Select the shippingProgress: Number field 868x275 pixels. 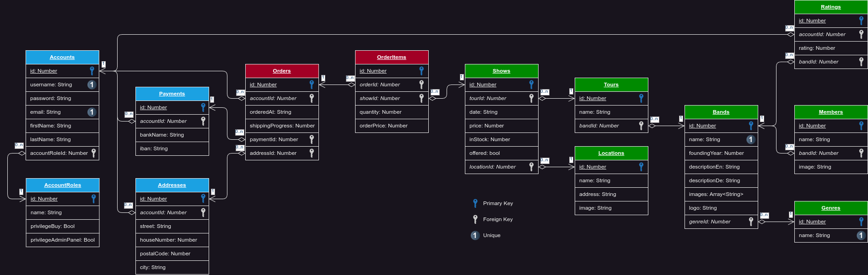tap(282, 126)
